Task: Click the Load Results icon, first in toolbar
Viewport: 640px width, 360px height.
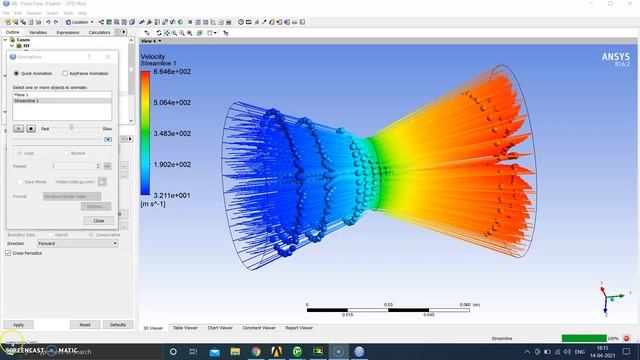Action: (7, 22)
